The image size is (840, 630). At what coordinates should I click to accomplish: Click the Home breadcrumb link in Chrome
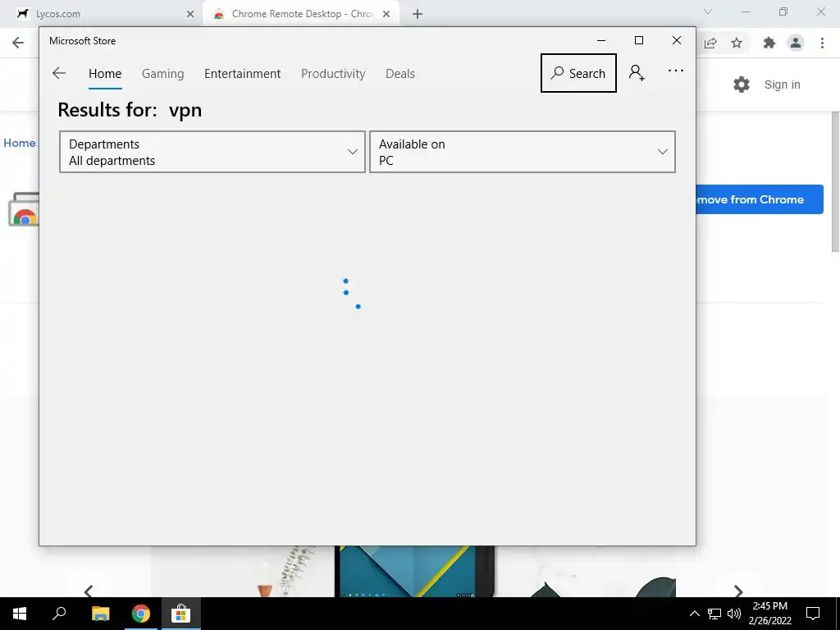20,143
